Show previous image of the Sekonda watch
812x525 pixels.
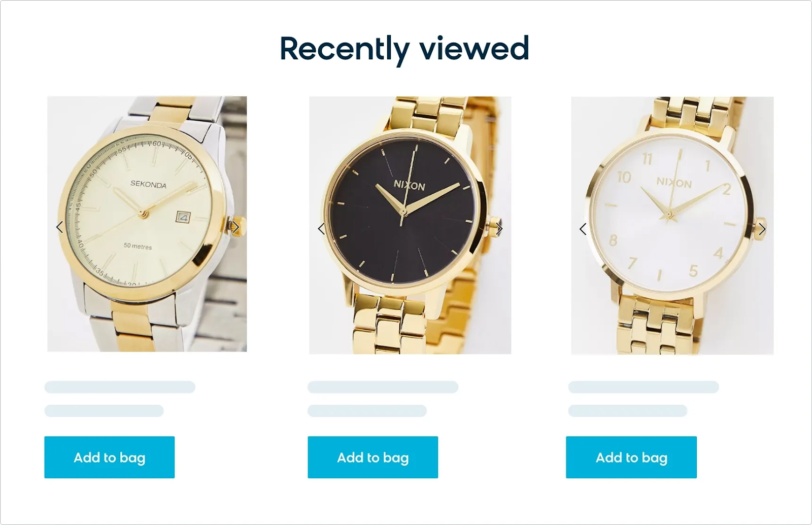pyautogui.click(x=60, y=227)
